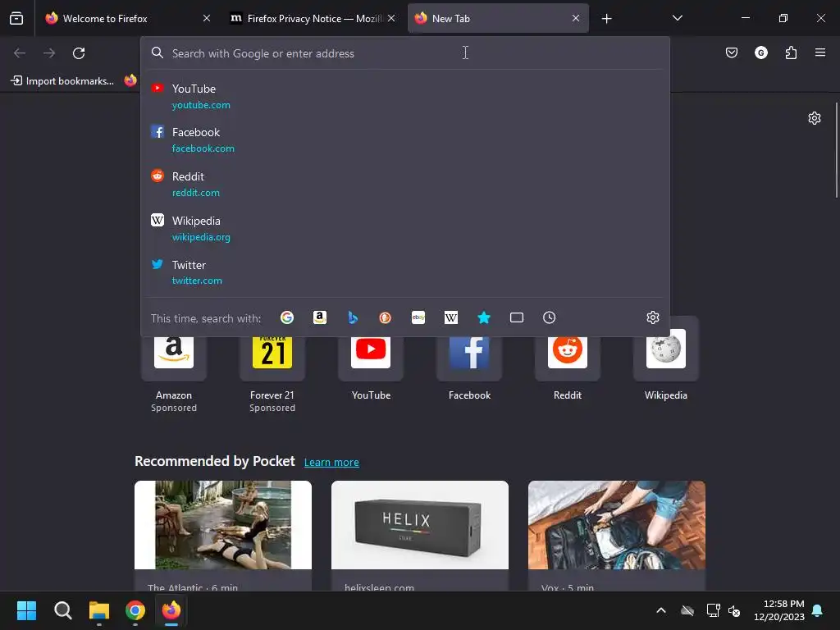Search with Wikipedia one-off icon
The image size is (840, 630).
(x=451, y=317)
